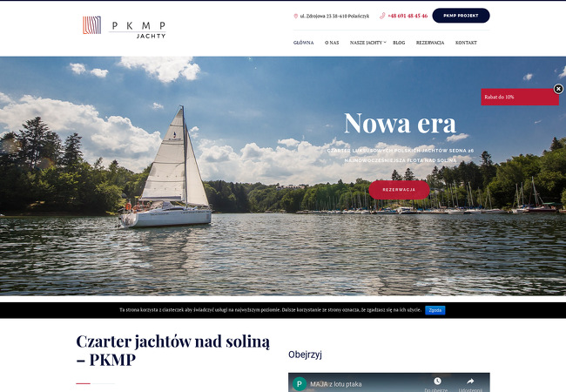
Task: Open the Główna menu item
Action: 303,43
